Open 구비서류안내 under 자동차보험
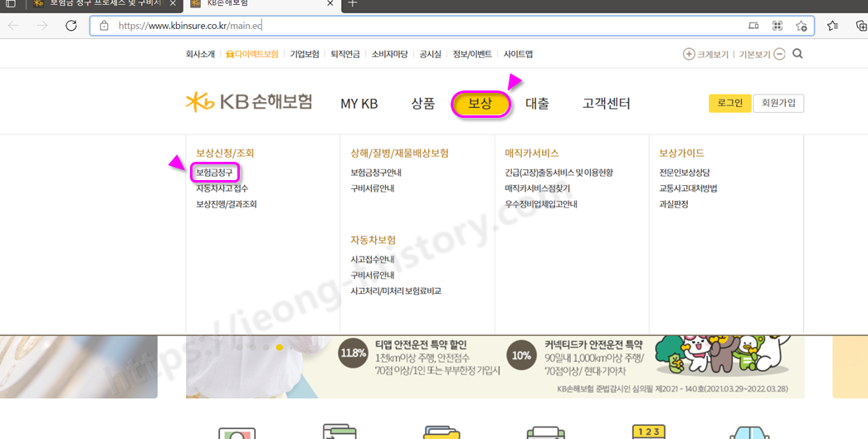 click(372, 276)
